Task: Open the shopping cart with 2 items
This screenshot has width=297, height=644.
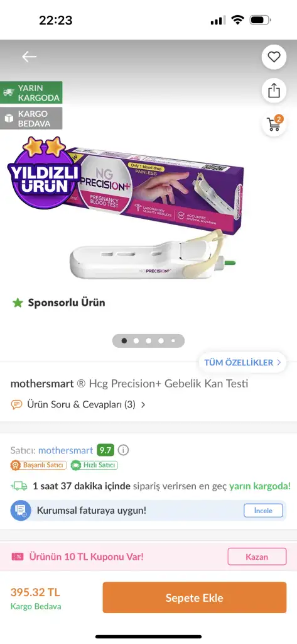Action: [x=274, y=124]
